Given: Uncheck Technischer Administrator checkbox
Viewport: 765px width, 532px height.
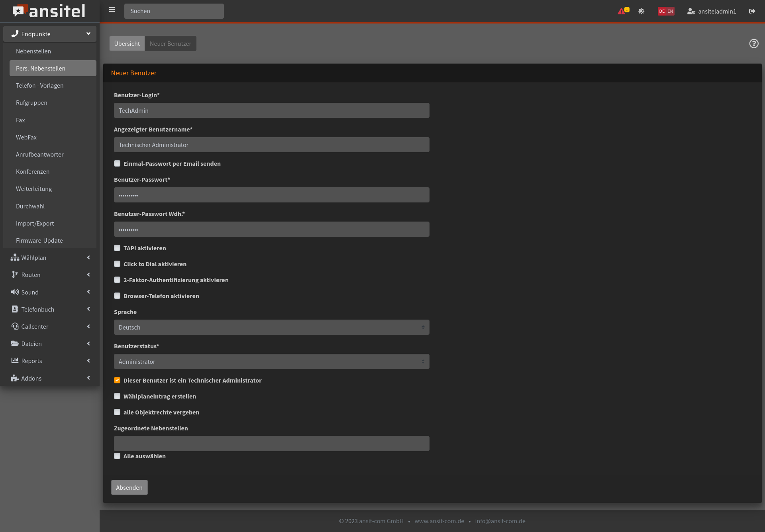Looking at the screenshot, I should pyautogui.click(x=117, y=380).
